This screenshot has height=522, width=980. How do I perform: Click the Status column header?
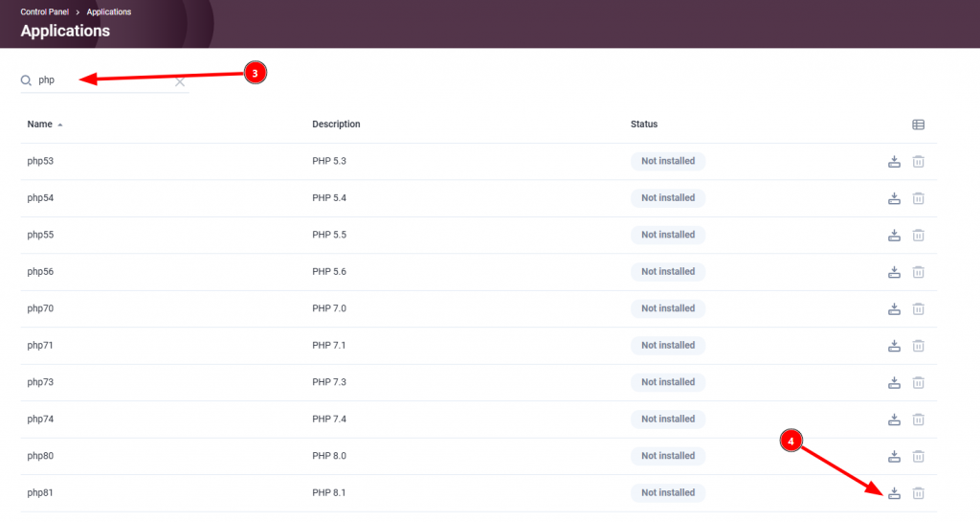tap(644, 125)
